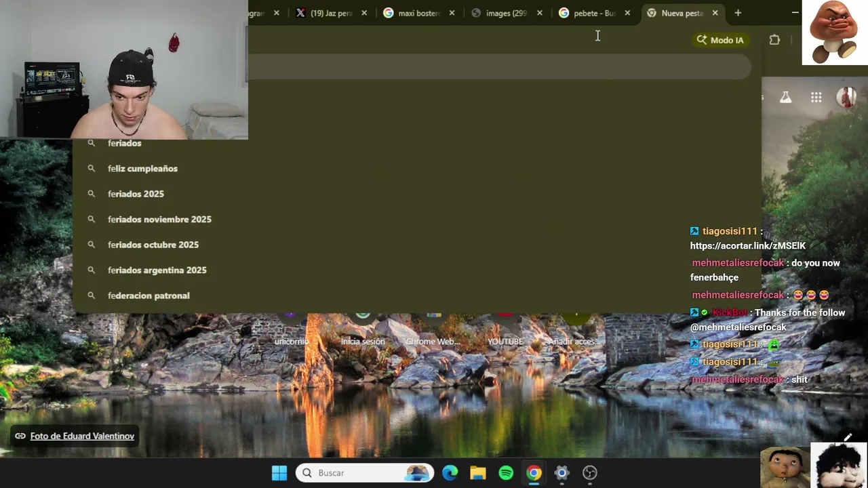868x488 pixels.
Task: Click the Windows taskbar Buscar search box
Action: [x=365, y=473]
